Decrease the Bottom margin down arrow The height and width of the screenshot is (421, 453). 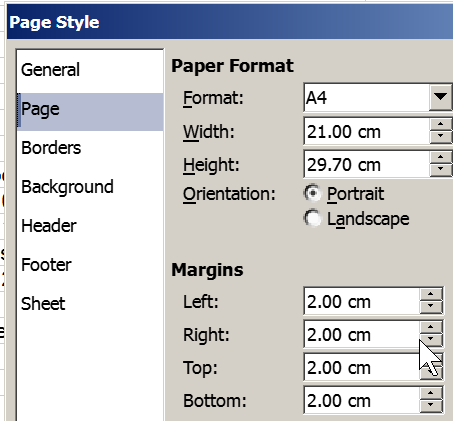pyautogui.click(x=431, y=406)
